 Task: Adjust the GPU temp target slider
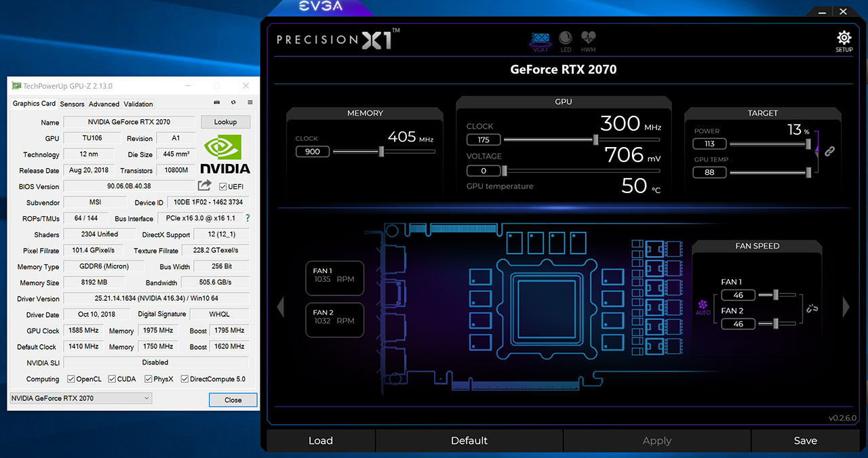click(x=808, y=172)
